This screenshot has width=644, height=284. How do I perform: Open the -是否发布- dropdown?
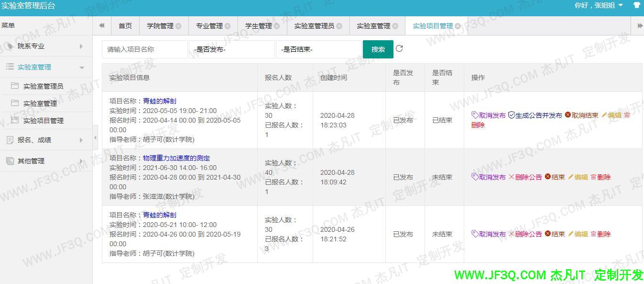point(231,48)
